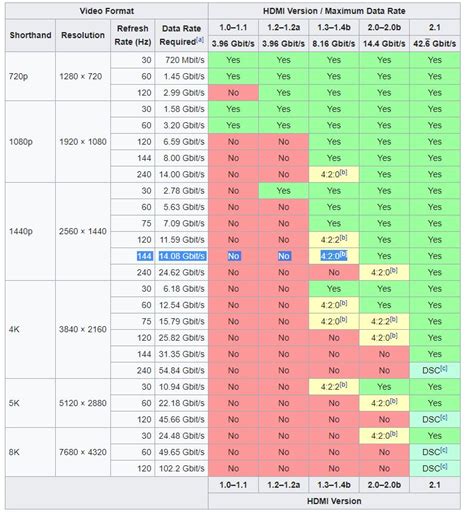Select the 3840 × 2160 resolution cell
This screenshot has width=474, height=518.
click(x=83, y=329)
